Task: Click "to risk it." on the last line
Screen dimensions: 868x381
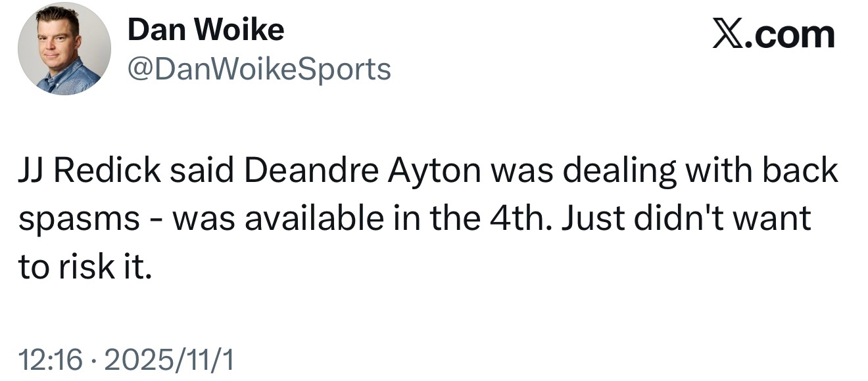Action: click(85, 267)
